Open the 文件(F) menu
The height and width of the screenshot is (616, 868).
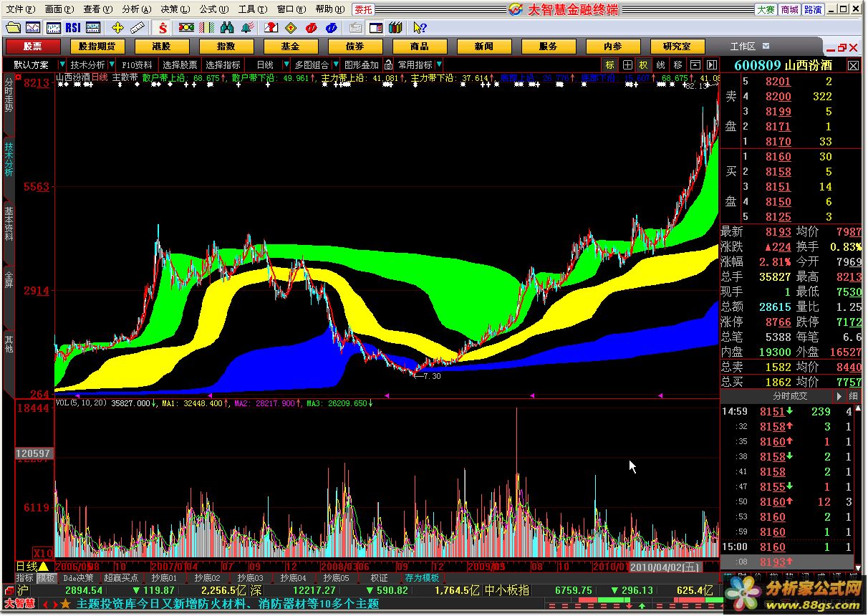coord(19,9)
